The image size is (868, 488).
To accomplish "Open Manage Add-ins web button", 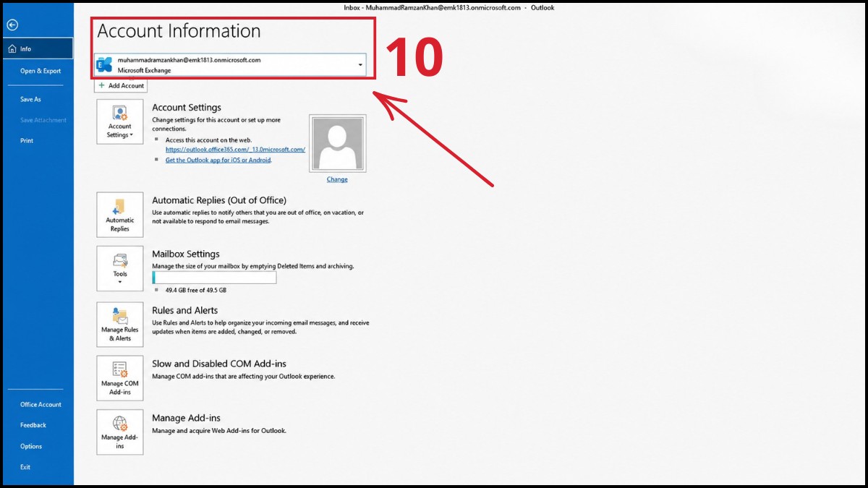I will coord(120,432).
